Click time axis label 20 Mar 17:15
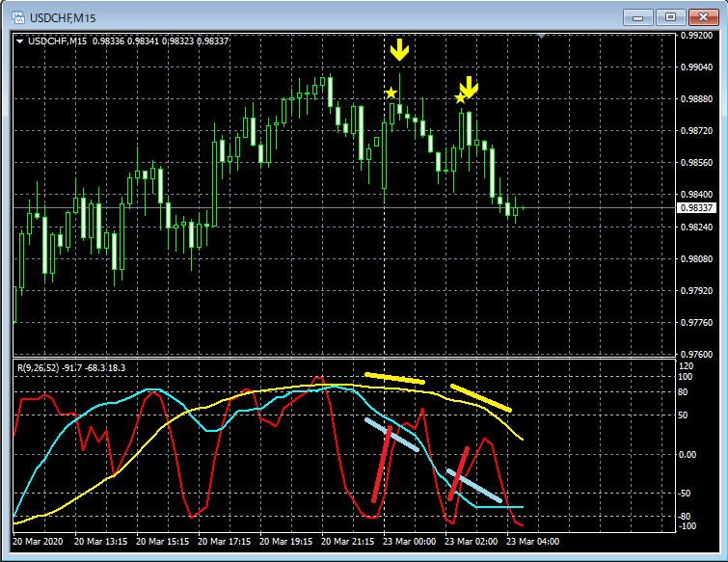The image size is (728, 562). 225,542
